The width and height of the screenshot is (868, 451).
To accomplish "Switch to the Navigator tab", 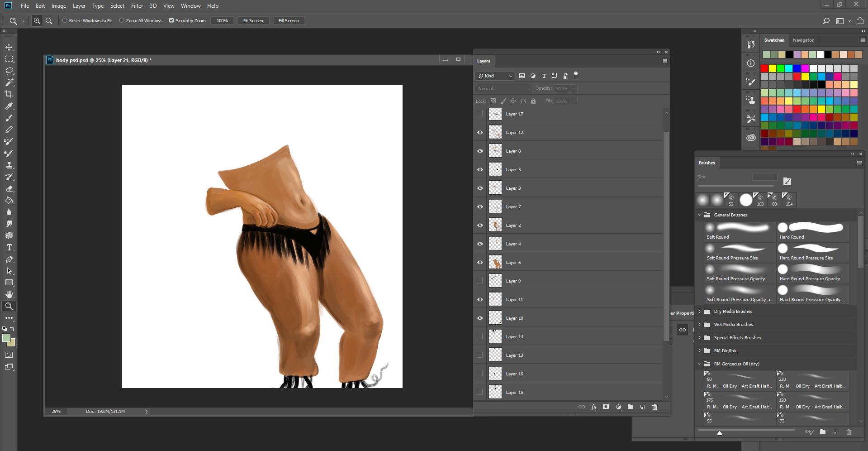I will pos(803,40).
